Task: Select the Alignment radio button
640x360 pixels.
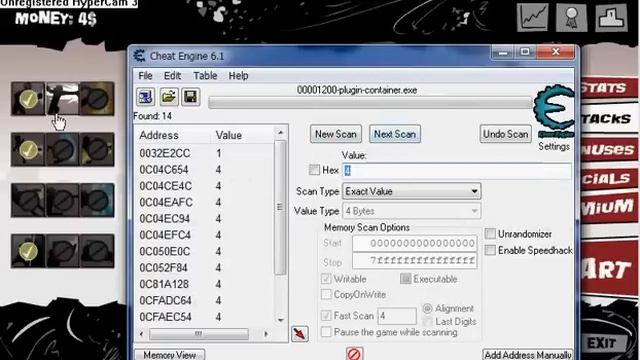Action: click(427, 308)
